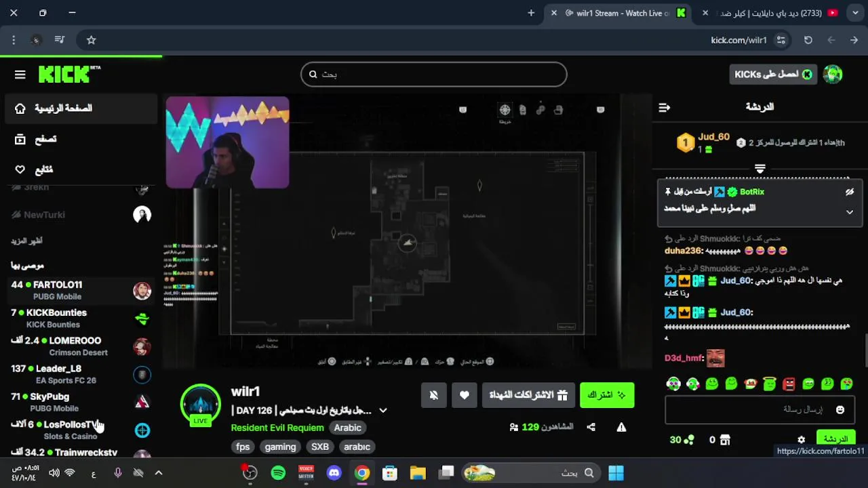The width and height of the screenshot is (868, 488).
Task: Toggle stream notifications bell
Action: click(x=434, y=395)
